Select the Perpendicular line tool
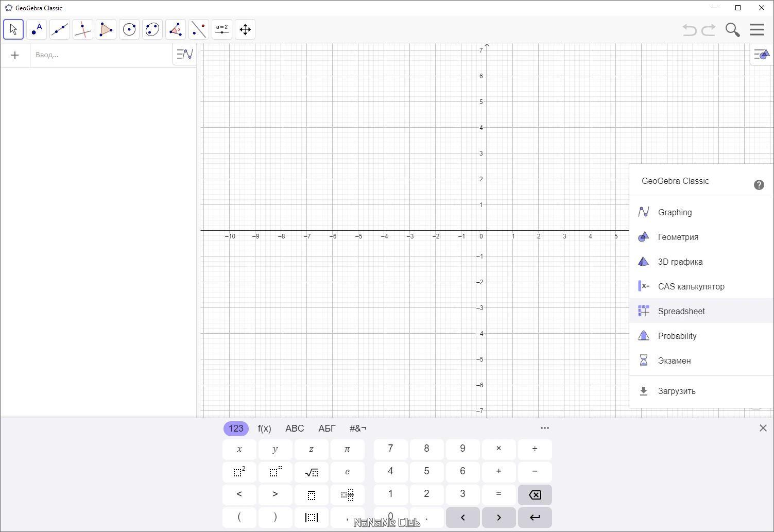774x532 pixels. tap(83, 29)
